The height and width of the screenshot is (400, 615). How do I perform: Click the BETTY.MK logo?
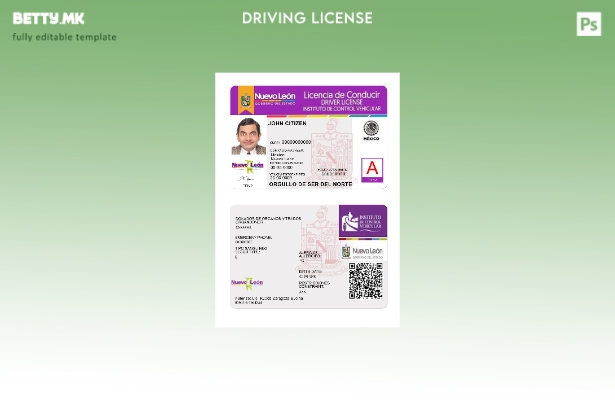pos(49,18)
